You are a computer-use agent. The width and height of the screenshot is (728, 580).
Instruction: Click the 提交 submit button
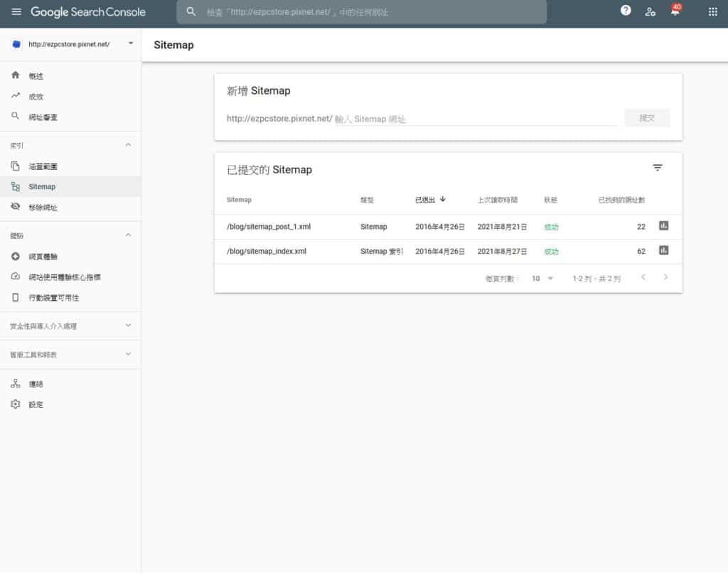click(x=646, y=118)
